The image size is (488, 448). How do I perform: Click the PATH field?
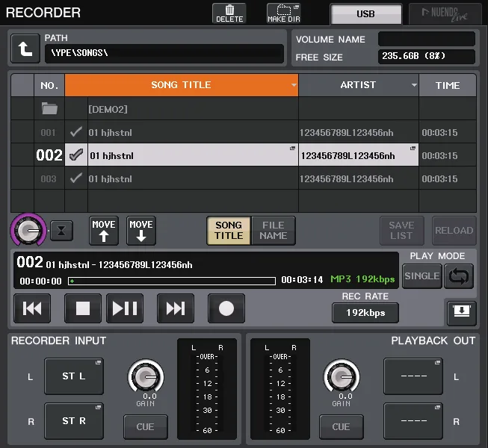[x=164, y=54]
